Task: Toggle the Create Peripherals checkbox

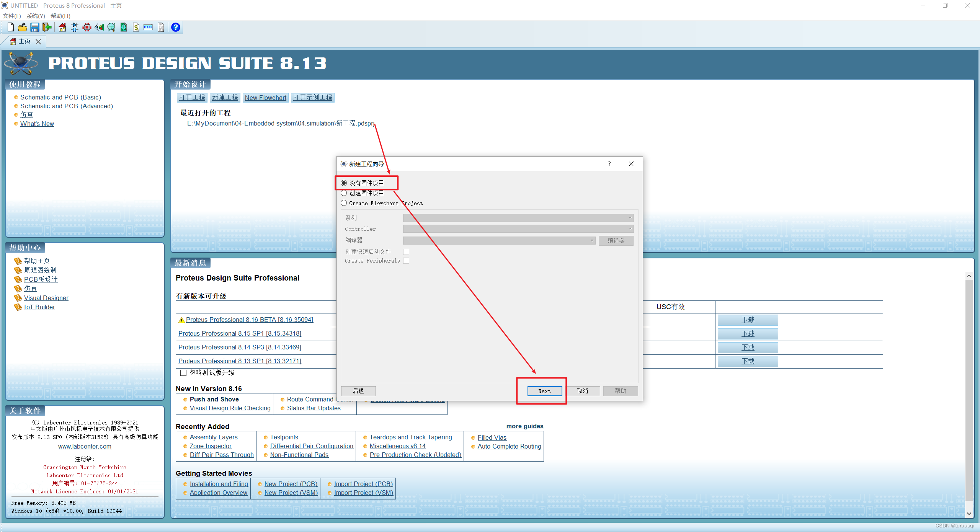Action: point(406,261)
